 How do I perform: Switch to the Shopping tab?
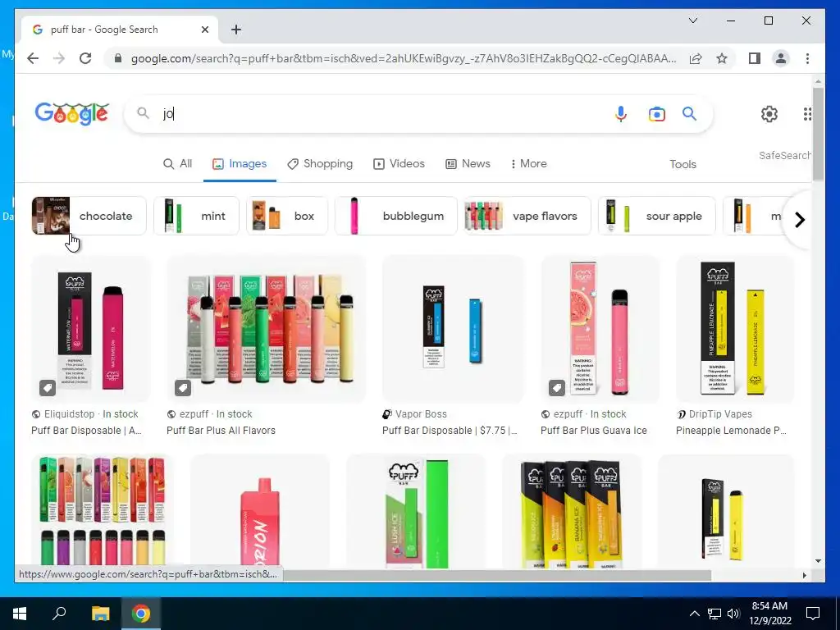(x=320, y=163)
